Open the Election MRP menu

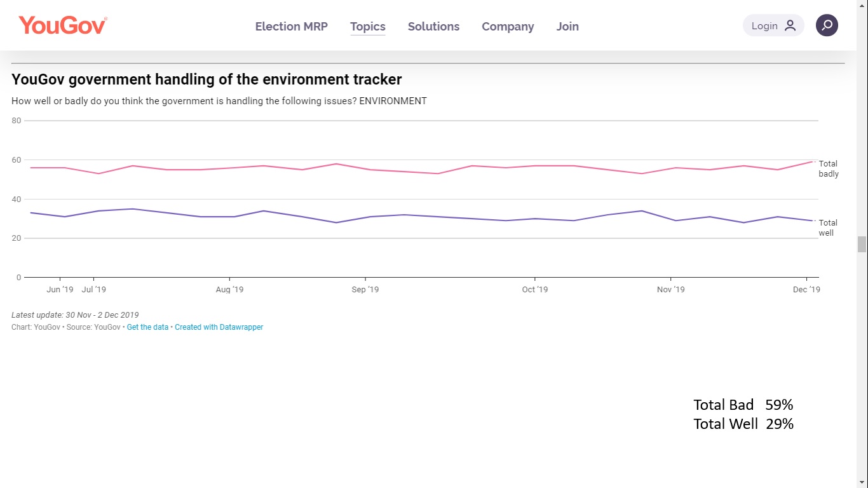[x=292, y=26]
